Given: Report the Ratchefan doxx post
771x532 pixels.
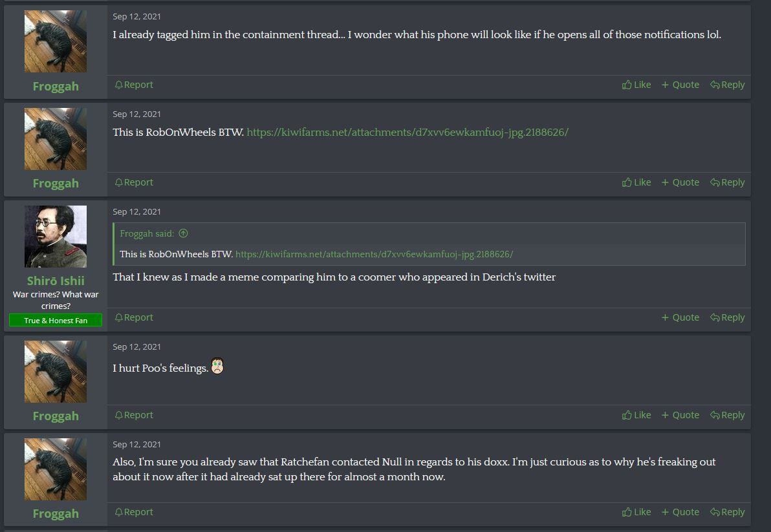Looking at the screenshot, I should click(134, 512).
